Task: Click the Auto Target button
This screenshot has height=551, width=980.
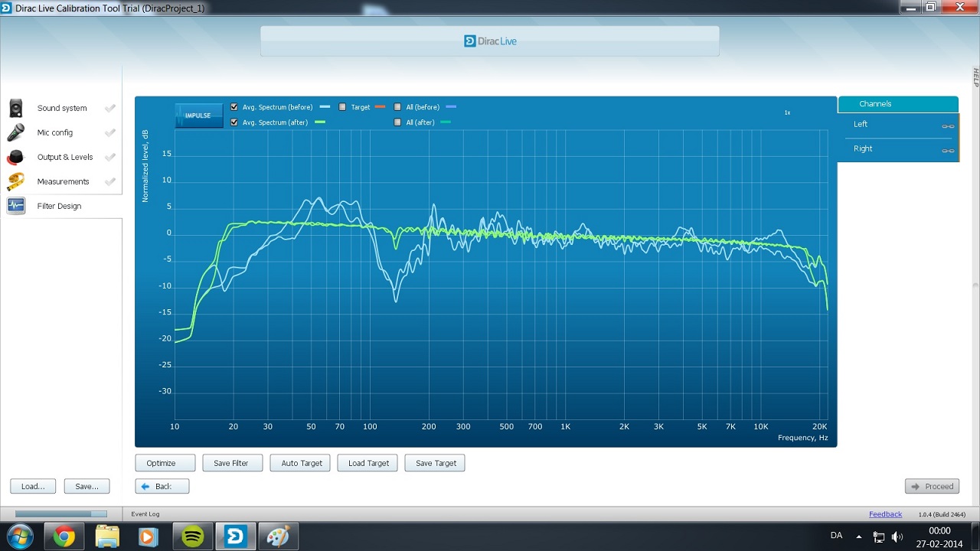Action: 300,463
